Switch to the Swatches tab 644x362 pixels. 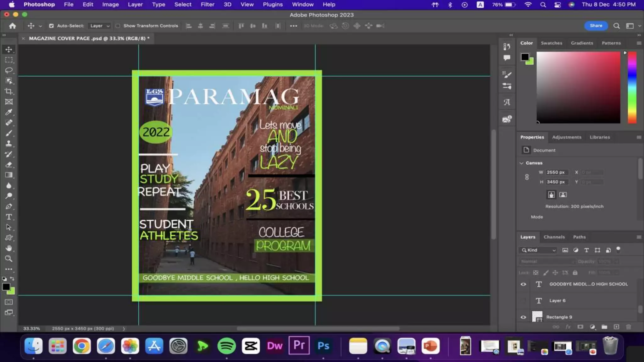point(551,43)
